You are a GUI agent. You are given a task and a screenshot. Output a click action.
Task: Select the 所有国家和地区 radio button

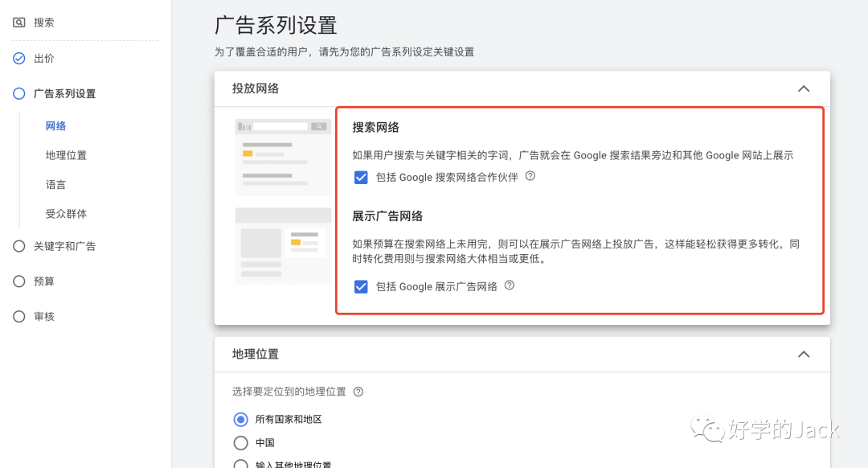click(x=240, y=419)
